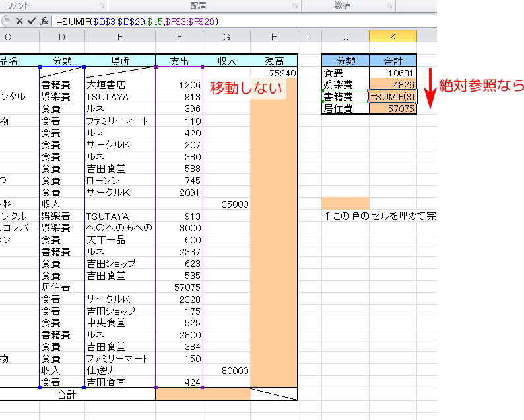Image resolution: width=524 pixels, height=420 pixels.
Task: Select the cell containing ローソン
Action: point(120,180)
